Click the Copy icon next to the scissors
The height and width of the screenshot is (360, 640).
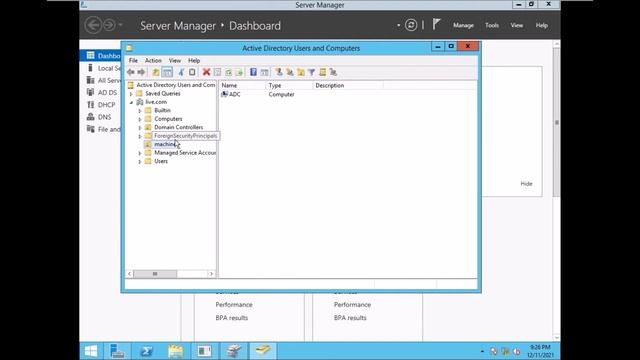point(192,72)
